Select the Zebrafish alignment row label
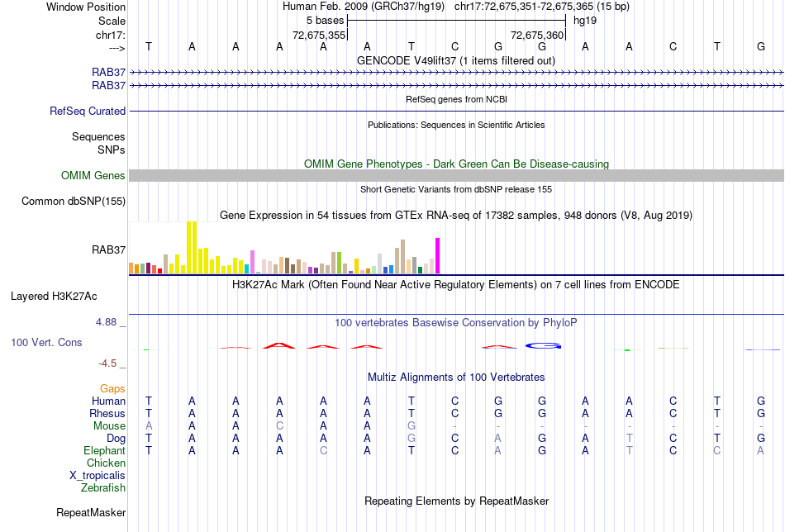Image resolution: width=785 pixels, height=532 pixels. click(103, 488)
